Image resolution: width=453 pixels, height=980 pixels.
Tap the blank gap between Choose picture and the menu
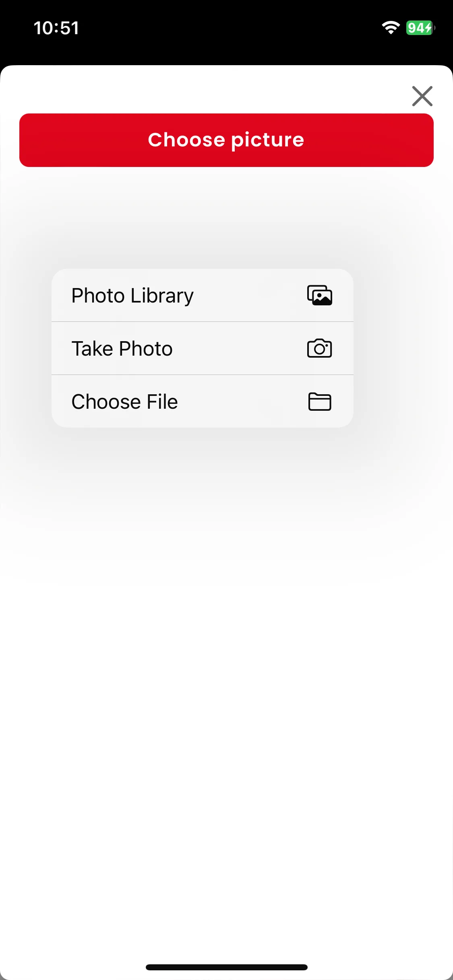(x=226, y=217)
